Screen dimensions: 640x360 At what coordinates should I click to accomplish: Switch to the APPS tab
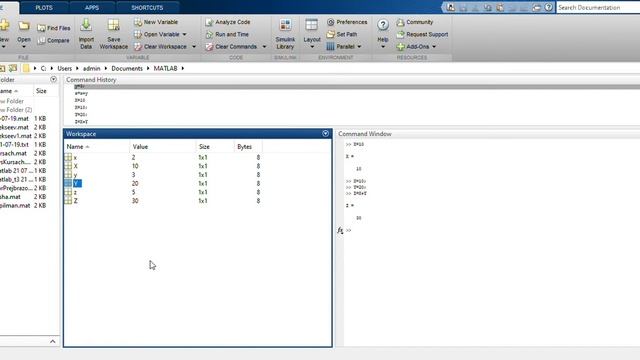(x=92, y=8)
